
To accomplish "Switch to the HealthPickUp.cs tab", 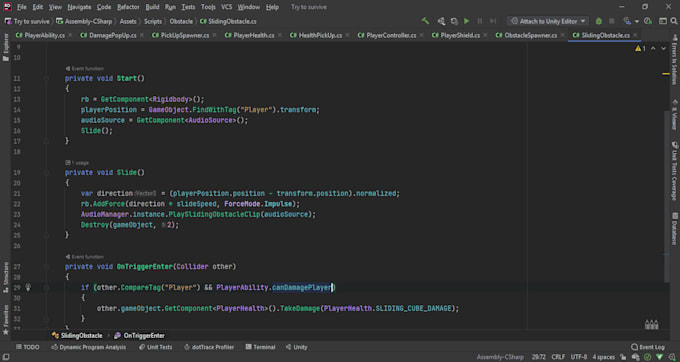I will (320, 36).
